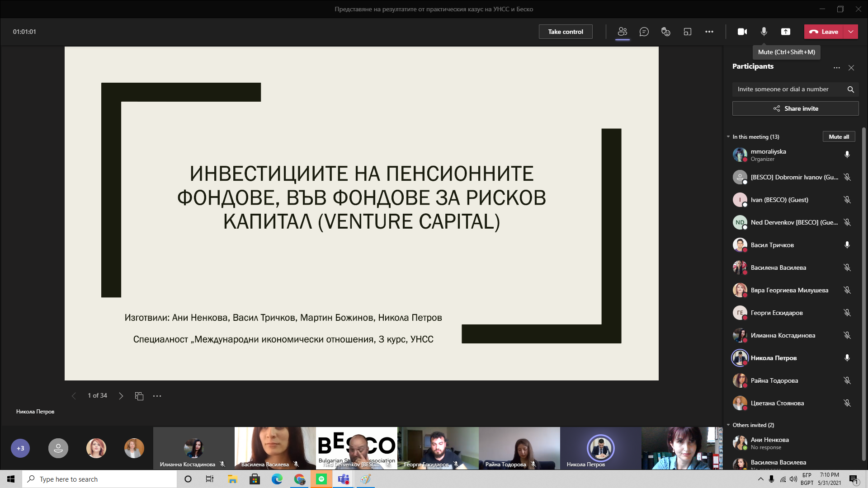Open slide options ellipsis below presentation
This screenshot has height=488, width=868.
point(157,396)
